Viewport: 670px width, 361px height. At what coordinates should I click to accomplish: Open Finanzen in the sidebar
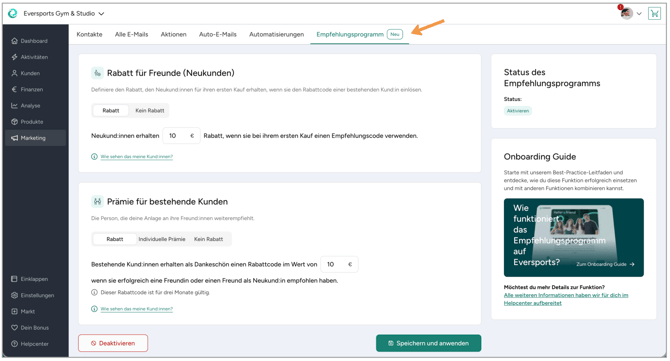tap(27, 90)
